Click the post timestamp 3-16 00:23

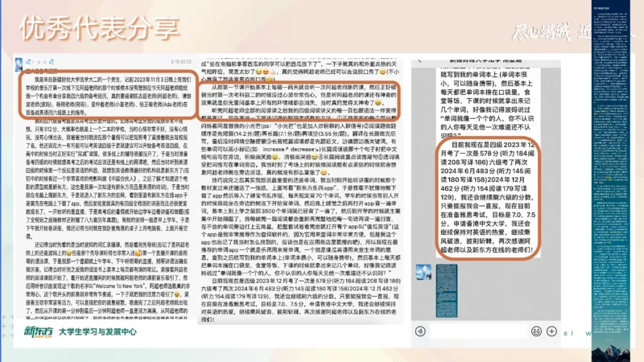pyautogui.click(x=181, y=62)
